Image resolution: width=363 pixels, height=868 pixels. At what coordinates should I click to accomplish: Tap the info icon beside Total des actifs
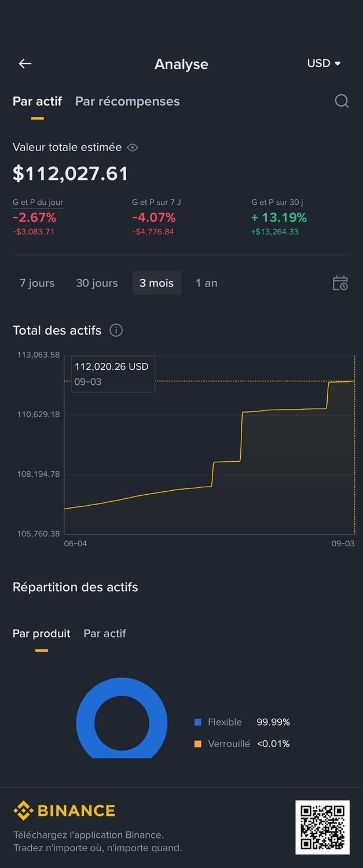116,330
